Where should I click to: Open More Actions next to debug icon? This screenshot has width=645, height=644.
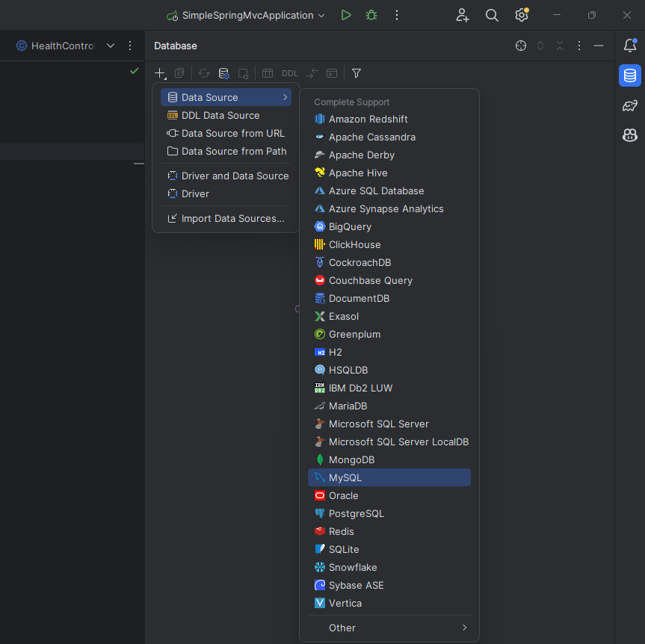click(397, 15)
